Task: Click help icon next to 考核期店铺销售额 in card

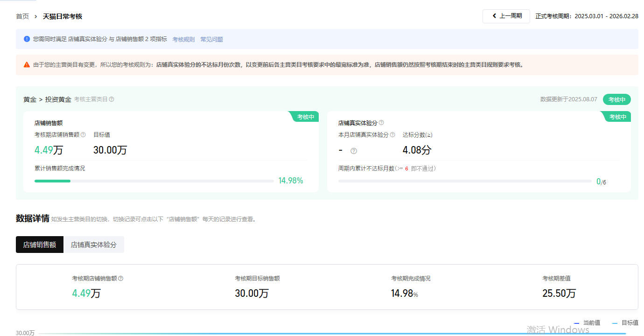Action: (83, 135)
